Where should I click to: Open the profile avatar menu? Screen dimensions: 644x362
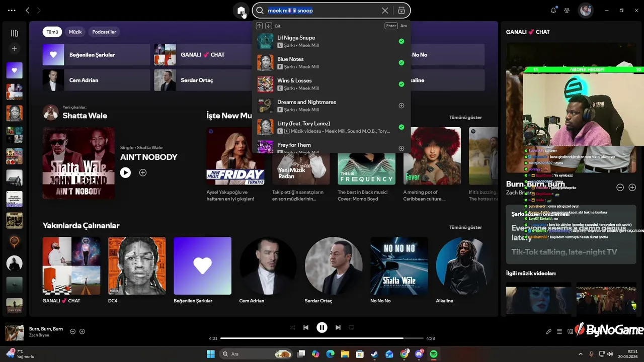pos(585,11)
